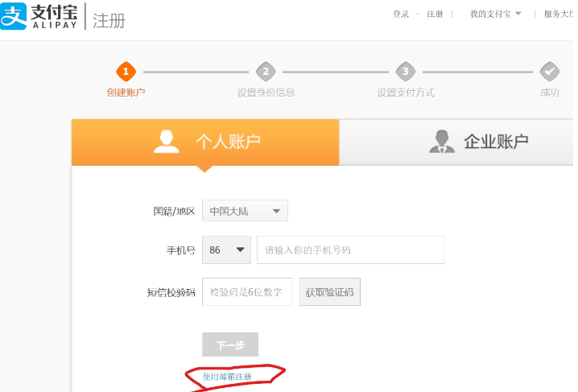Click the 登录 link in header
The height and width of the screenshot is (392, 578).
coord(401,14)
